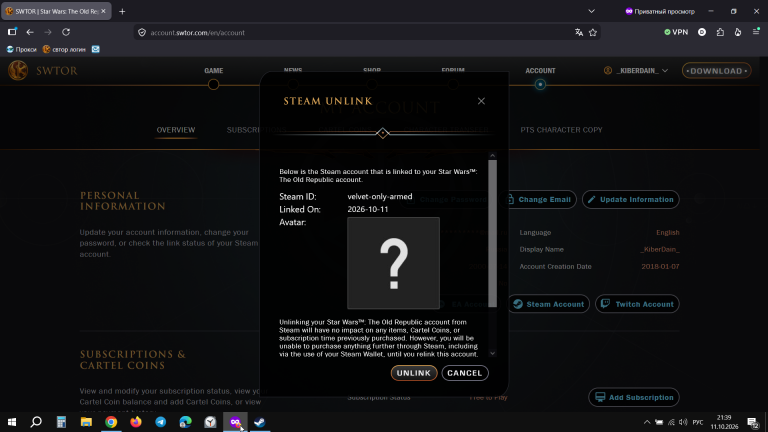Open the Прокси bookmark

pyautogui.click(x=22, y=49)
